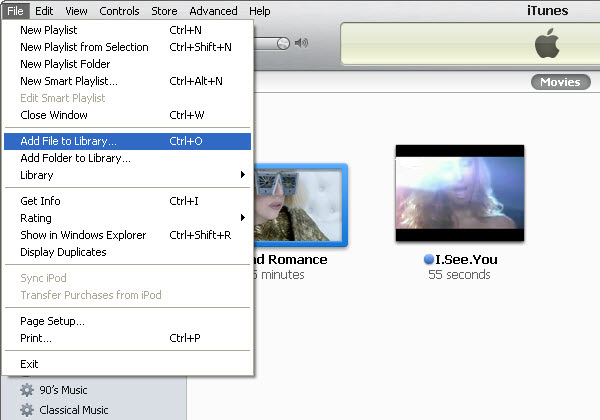Click the greyed-out Transfer Purchases from iPod item
The width and height of the screenshot is (600, 420).
[127, 295]
